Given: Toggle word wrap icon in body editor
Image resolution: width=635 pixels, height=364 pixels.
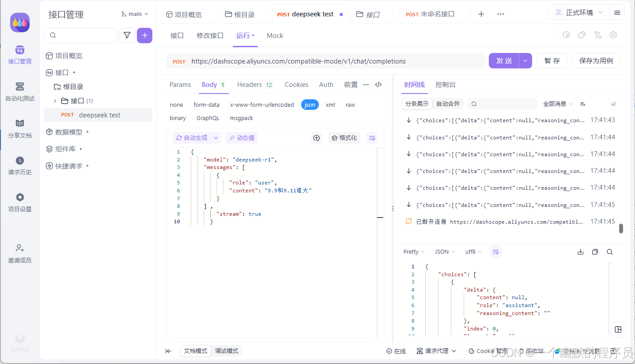Looking at the screenshot, I should (372, 138).
